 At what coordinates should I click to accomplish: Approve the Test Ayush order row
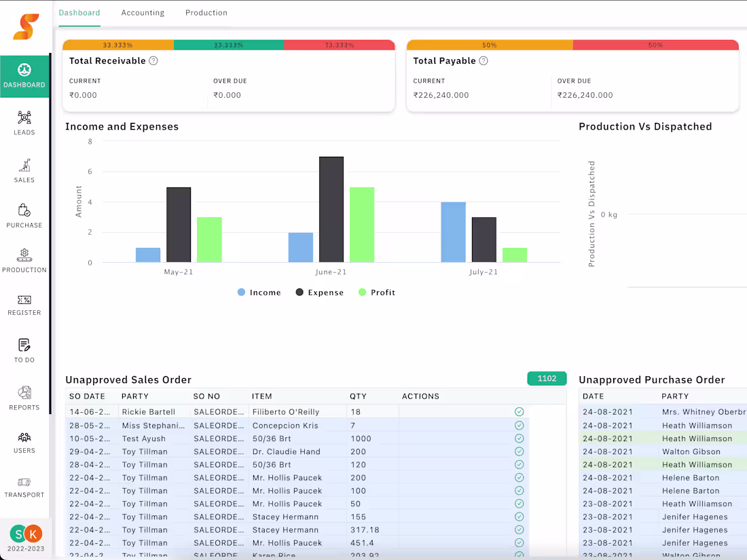(x=518, y=438)
